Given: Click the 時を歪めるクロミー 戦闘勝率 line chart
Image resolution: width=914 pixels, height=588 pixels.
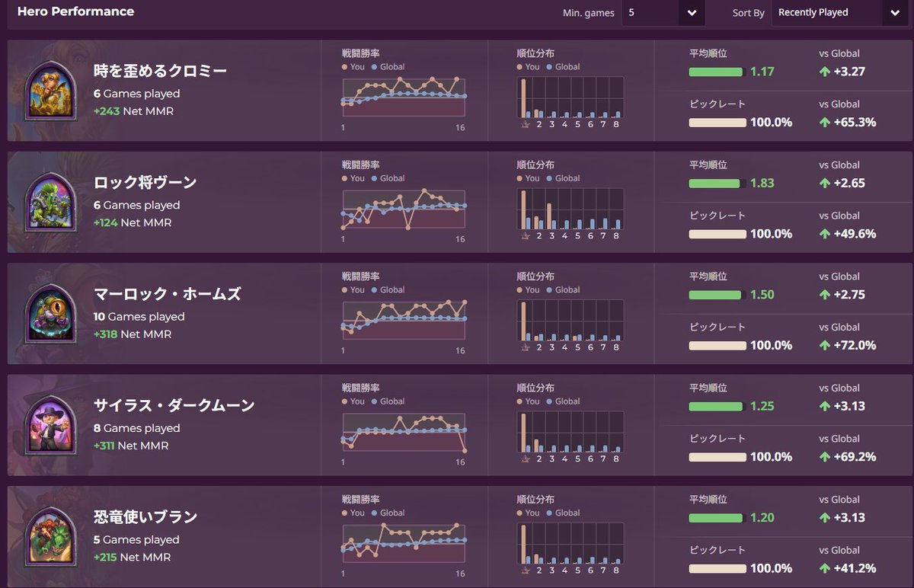Looking at the screenshot, I should coord(404,97).
